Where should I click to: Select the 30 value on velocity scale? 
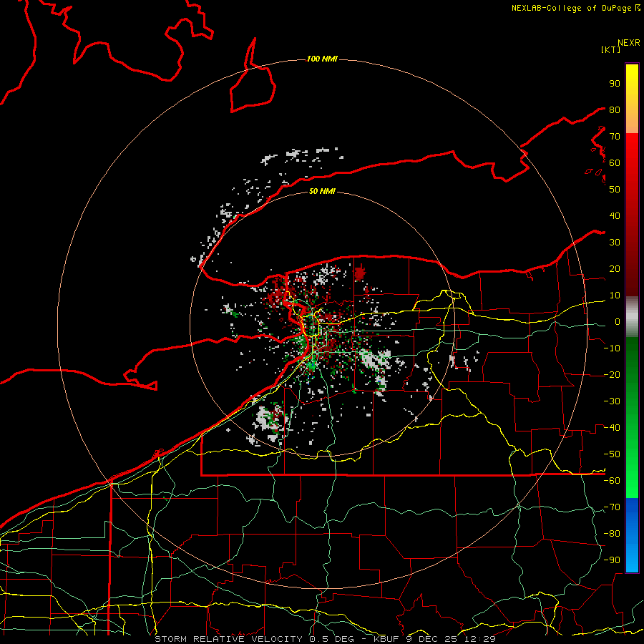pos(615,243)
